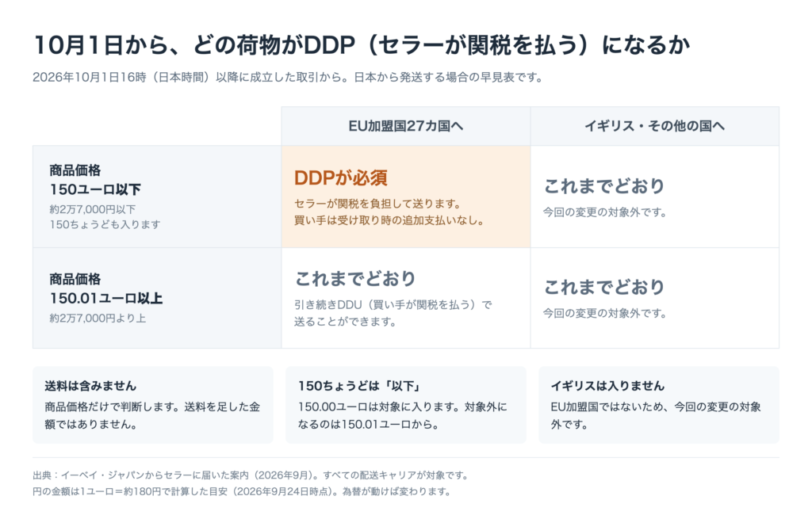Click これまでどおり in the 150.01ユーロ以上 UK cell
The height and width of the screenshot is (519, 812).
tap(603, 287)
